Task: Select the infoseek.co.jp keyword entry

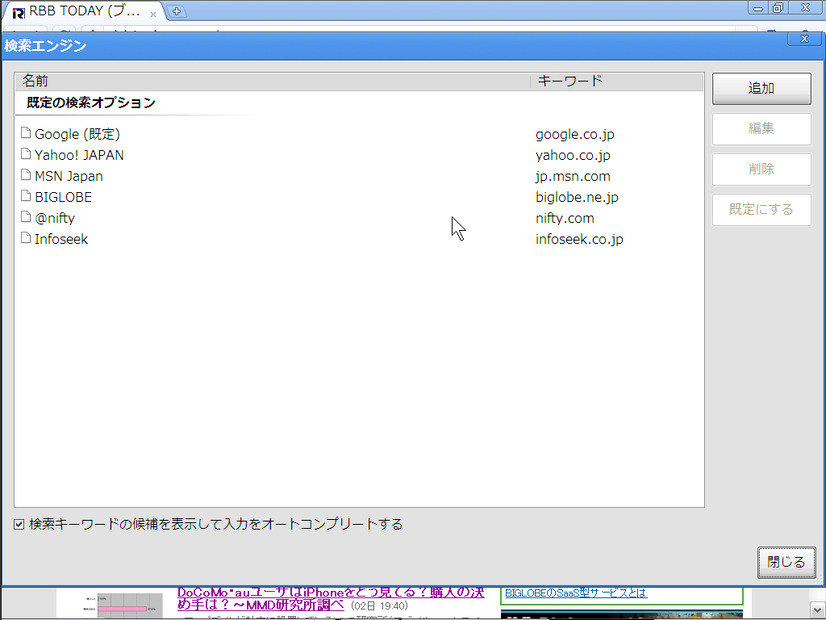Action: click(x=579, y=239)
